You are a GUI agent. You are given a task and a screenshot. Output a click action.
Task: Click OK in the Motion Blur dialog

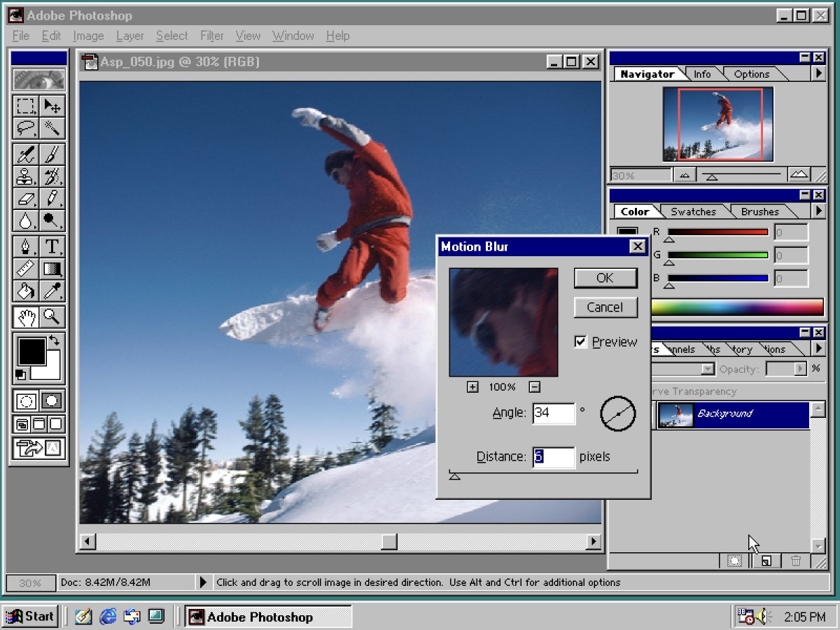pyautogui.click(x=604, y=278)
